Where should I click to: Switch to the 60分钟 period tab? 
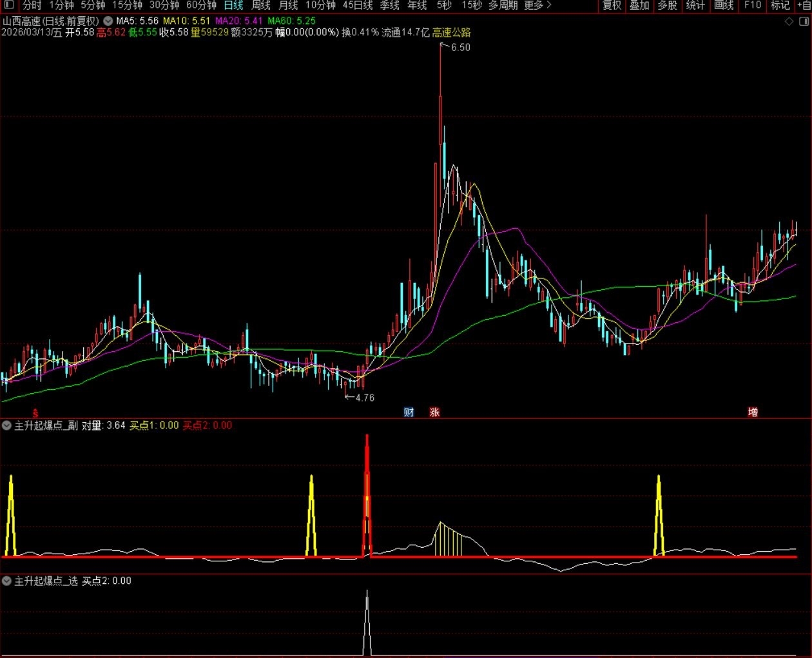pyautogui.click(x=201, y=5)
